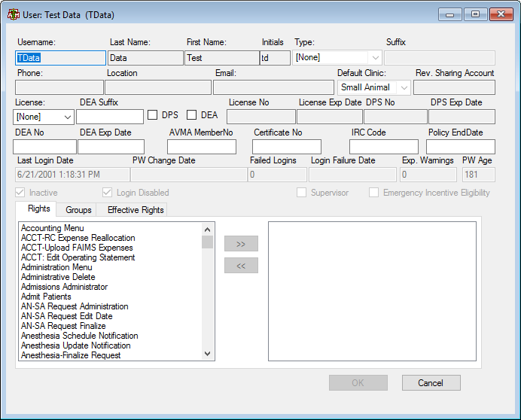
Task: Click the First Name field
Action: (221, 58)
